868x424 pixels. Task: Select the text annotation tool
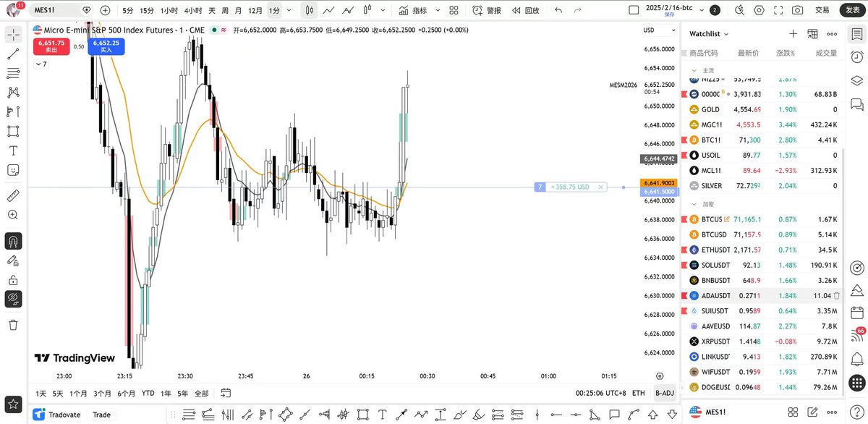click(x=13, y=150)
